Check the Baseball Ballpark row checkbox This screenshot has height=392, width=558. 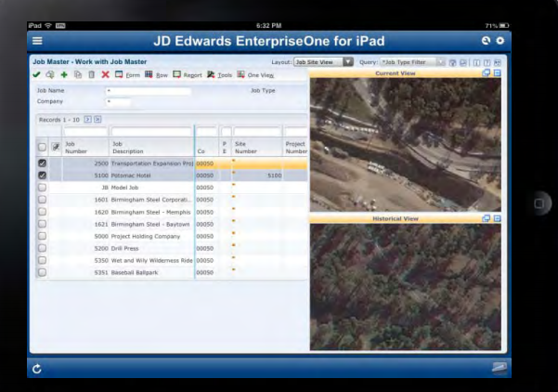click(42, 272)
